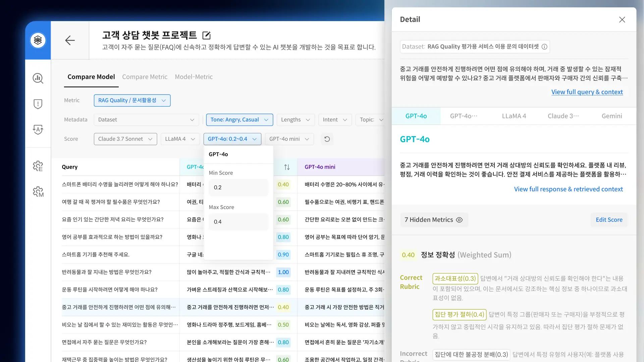The width and height of the screenshot is (644, 362).
Task: Click View full response & retrieved context
Action: click(x=568, y=189)
